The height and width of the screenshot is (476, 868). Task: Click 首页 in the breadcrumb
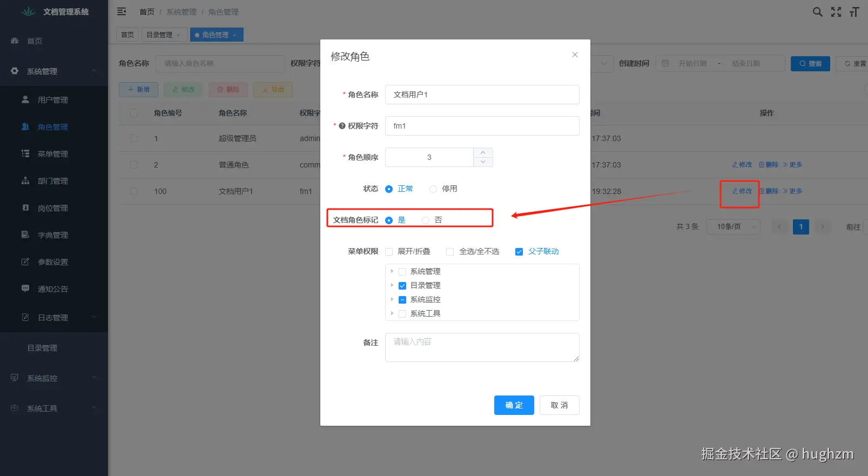pyautogui.click(x=147, y=12)
